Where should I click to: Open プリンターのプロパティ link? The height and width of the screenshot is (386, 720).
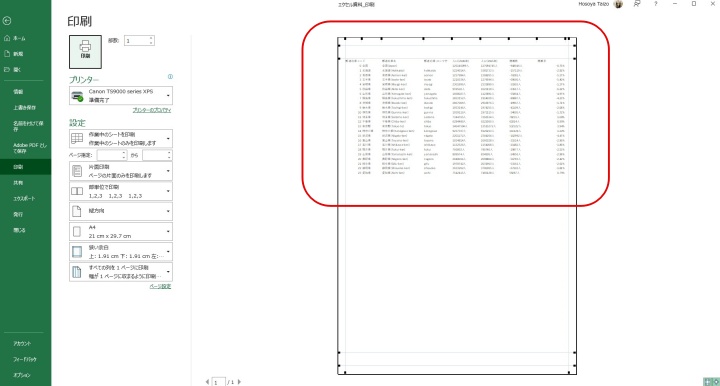coord(152,110)
